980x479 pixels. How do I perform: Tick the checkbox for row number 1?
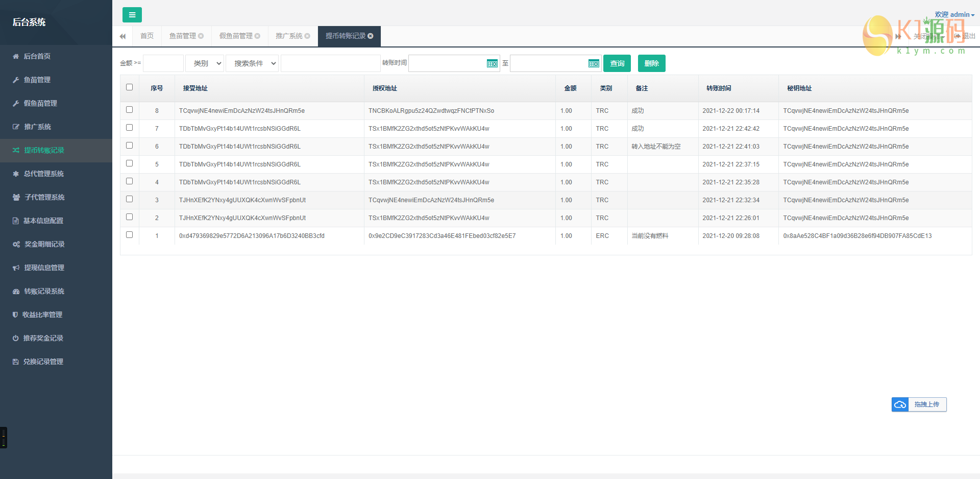tap(129, 235)
